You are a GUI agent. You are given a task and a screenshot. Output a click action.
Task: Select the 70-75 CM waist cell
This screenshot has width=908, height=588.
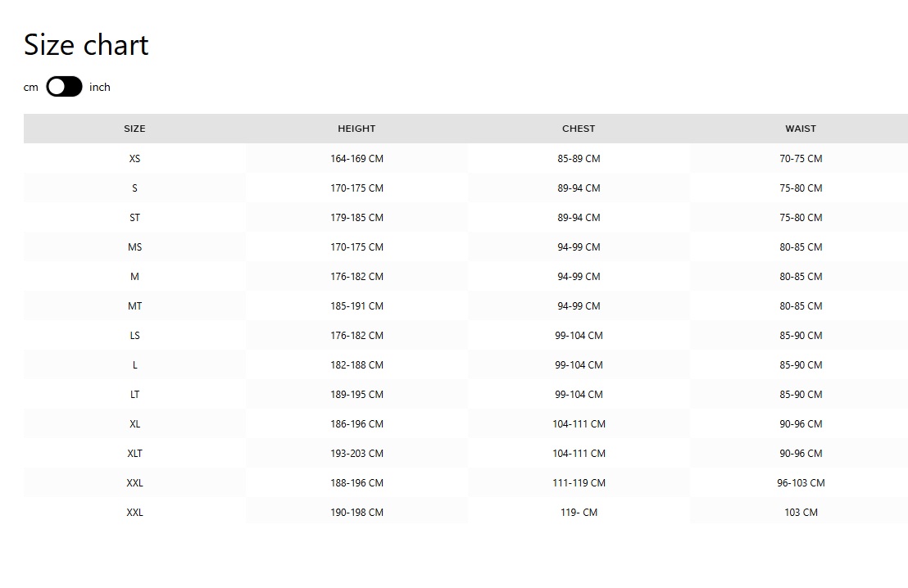tap(801, 158)
